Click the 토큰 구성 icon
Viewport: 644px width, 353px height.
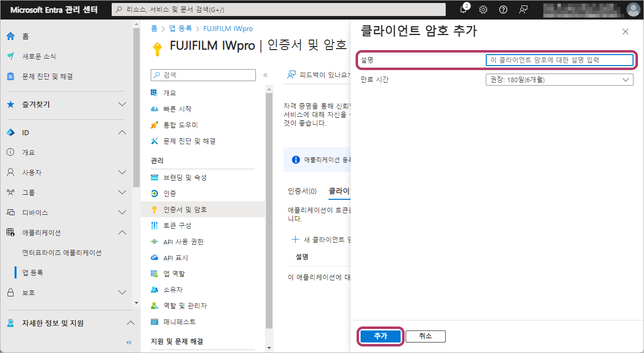pyautogui.click(x=154, y=226)
